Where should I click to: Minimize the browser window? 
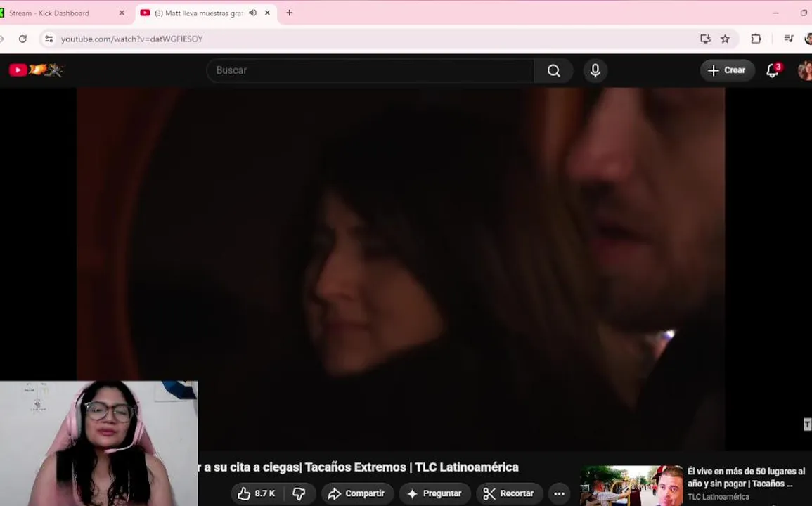point(775,13)
